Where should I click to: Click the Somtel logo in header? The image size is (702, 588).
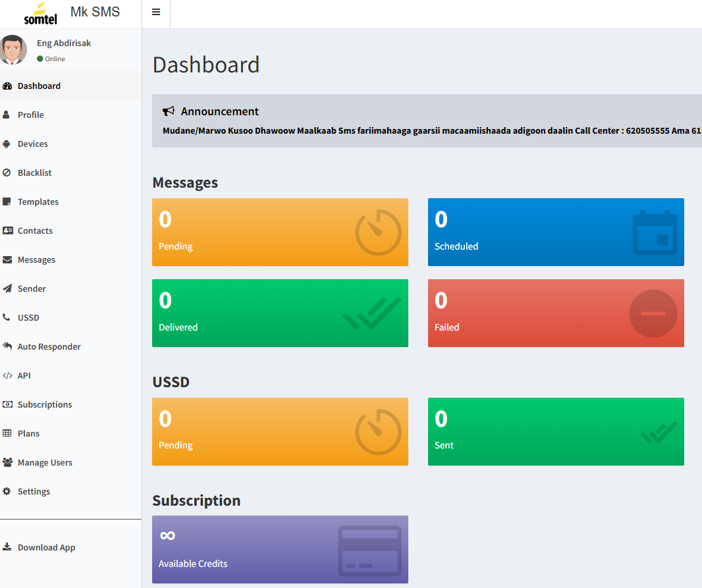coord(40,13)
